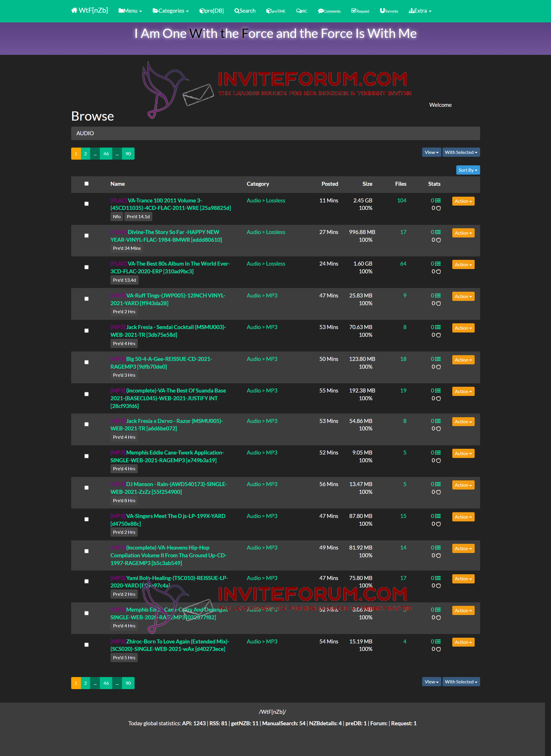
Task: Open file count 104 link
Action: pos(401,200)
